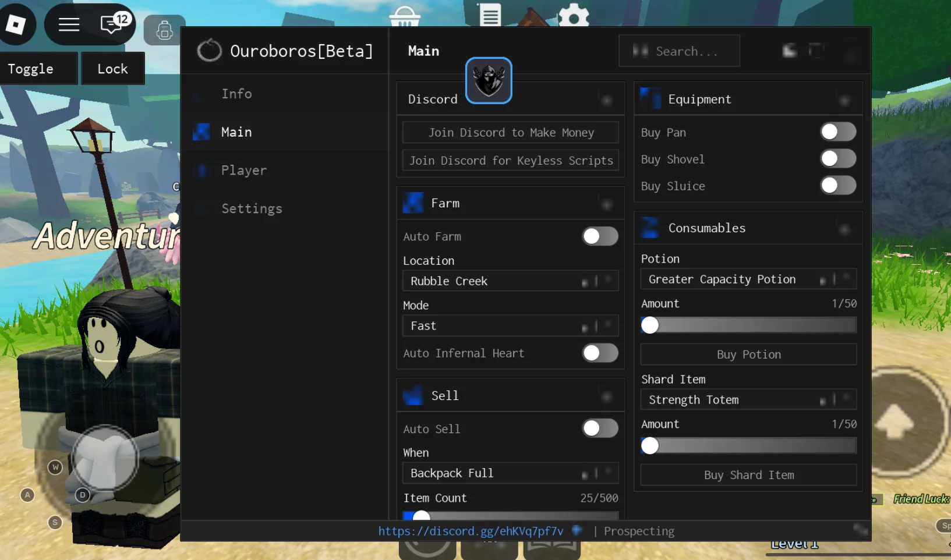Image resolution: width=951 pixels, height=560 pixels.
Task: Enable Auto Sell switch
Action: [600, 428]
